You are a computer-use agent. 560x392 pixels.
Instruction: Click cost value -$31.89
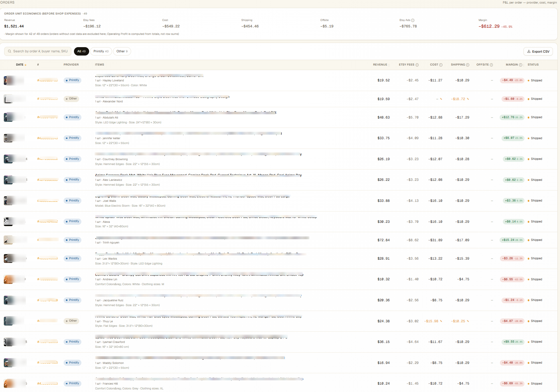tap(435, 240)
